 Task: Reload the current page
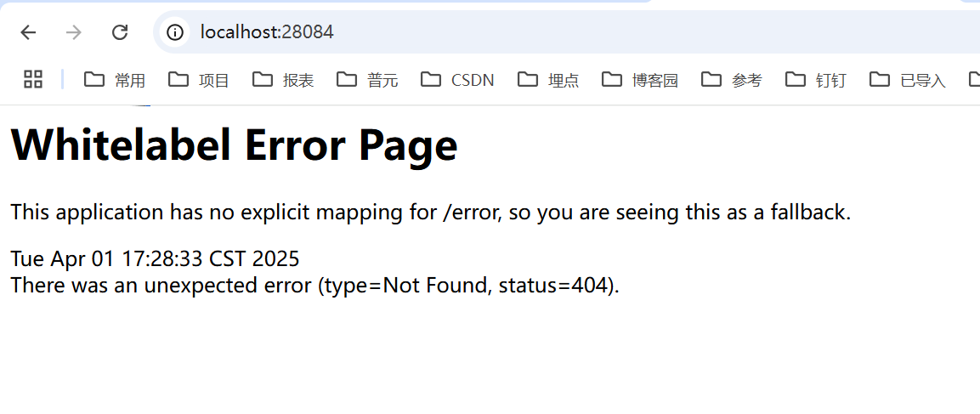pos(120,32)
